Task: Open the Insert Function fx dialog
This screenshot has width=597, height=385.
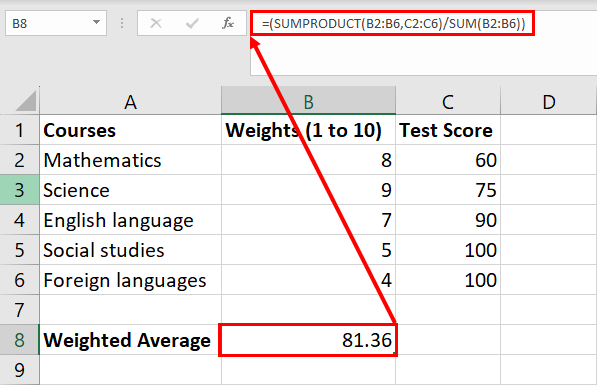Action: pyautogui.click(x=228, y=24)
